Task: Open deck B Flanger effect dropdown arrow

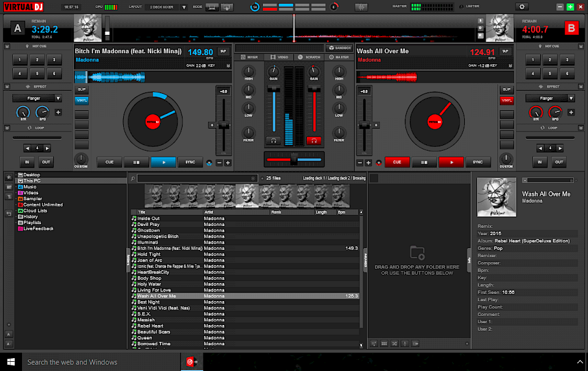Action: pyautogui.click(x=571, y=98)
